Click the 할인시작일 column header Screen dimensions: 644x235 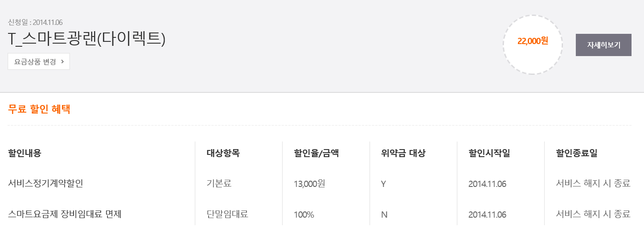tap(489, 153)
